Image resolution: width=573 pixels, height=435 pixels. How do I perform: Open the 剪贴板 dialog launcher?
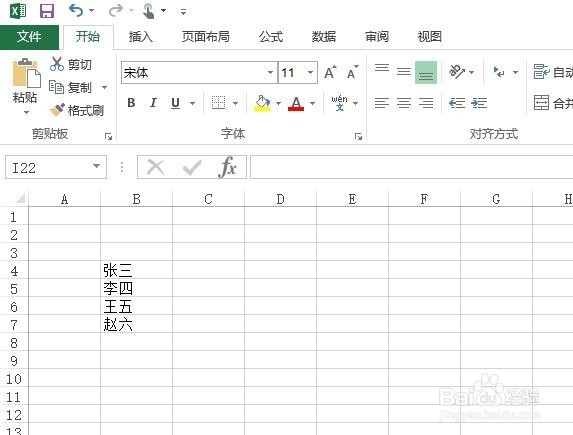(x=108, y=136)
